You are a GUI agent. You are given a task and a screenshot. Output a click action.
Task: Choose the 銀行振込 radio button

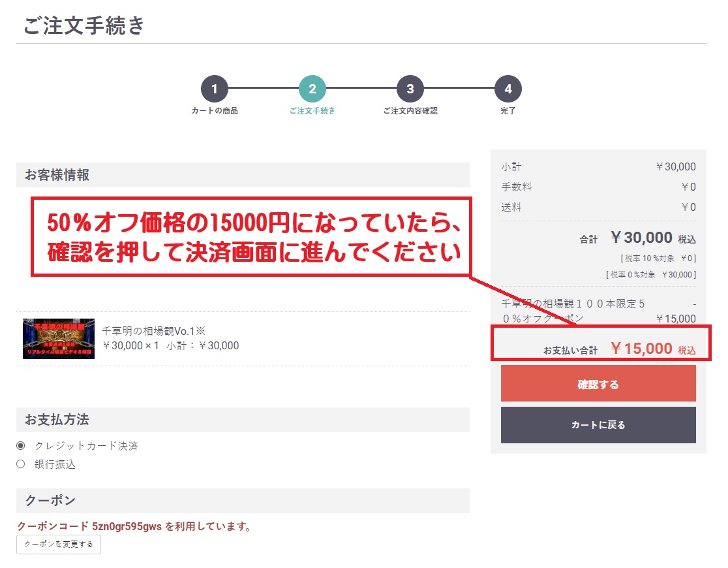[x=21, y=464]
